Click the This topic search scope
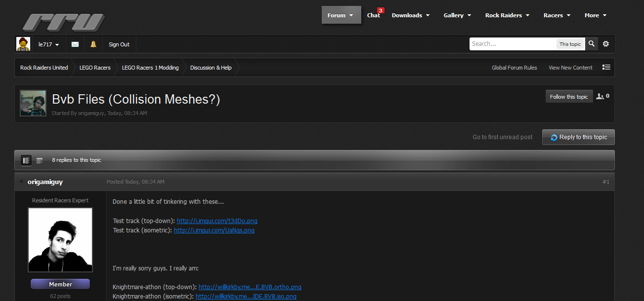 570,44
